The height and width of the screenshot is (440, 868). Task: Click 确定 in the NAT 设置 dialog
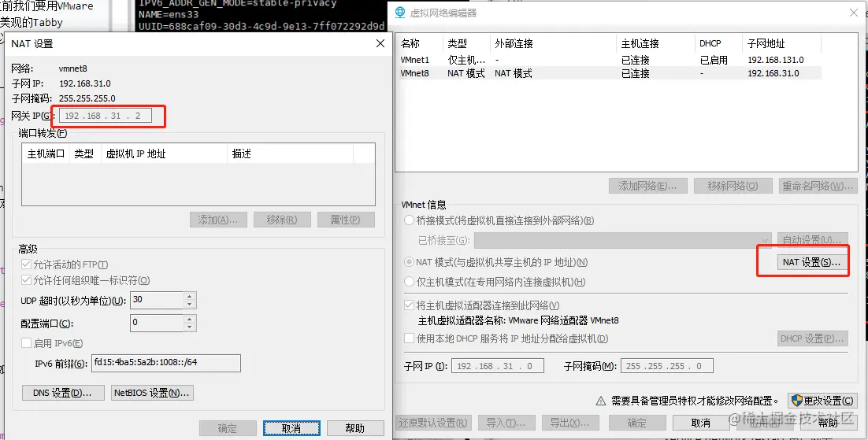click(228, 428)
